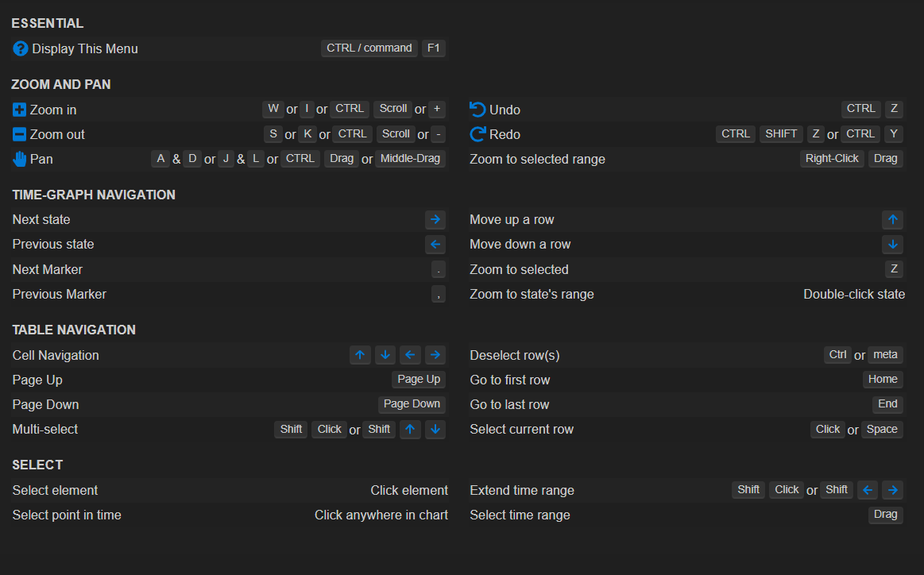
Task: Click the 'Double-click state' text
Action: tap(854, 294)
